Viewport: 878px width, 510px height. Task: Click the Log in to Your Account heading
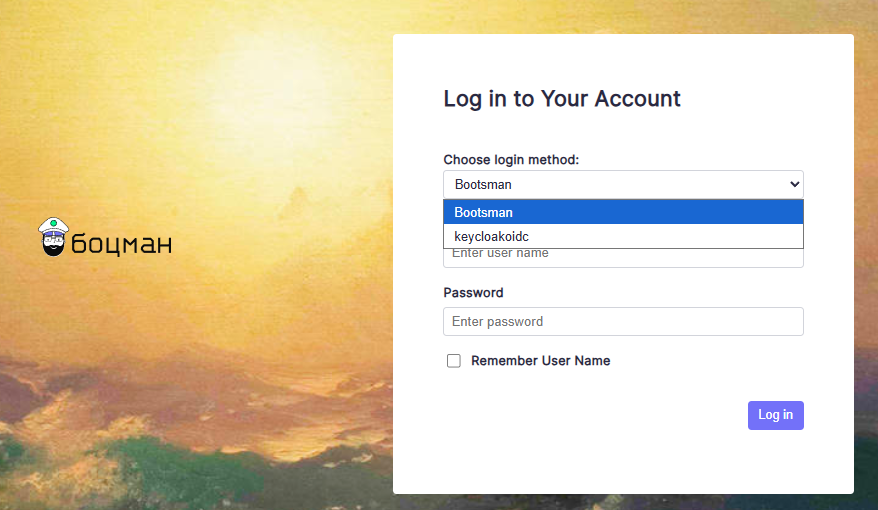(x=562, y=99)
